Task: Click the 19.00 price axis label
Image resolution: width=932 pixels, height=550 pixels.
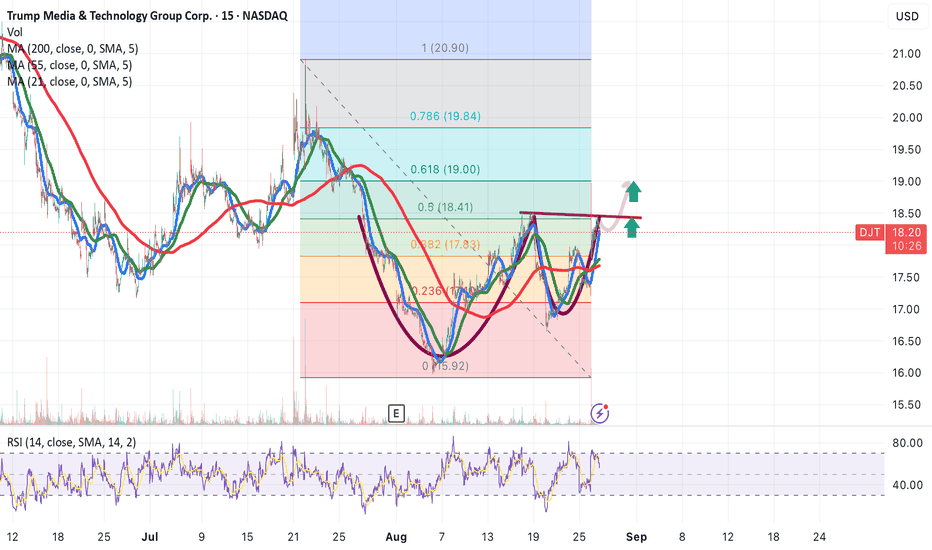Action: coord(907,182)
